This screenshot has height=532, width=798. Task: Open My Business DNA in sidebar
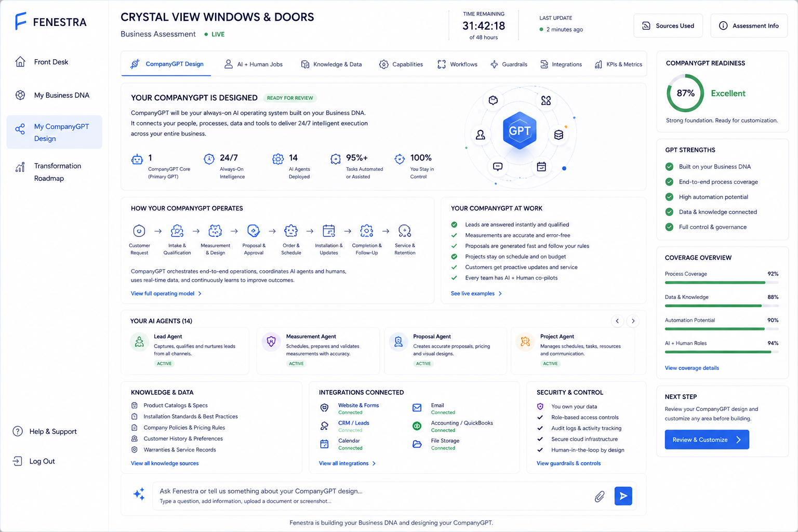(x=54, y=95)
